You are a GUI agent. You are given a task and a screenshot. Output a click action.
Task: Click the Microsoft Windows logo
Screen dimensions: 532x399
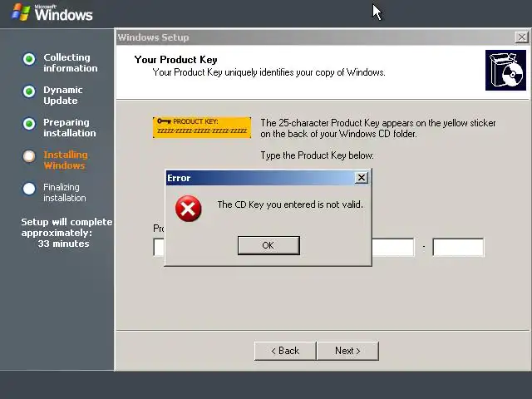52,12
